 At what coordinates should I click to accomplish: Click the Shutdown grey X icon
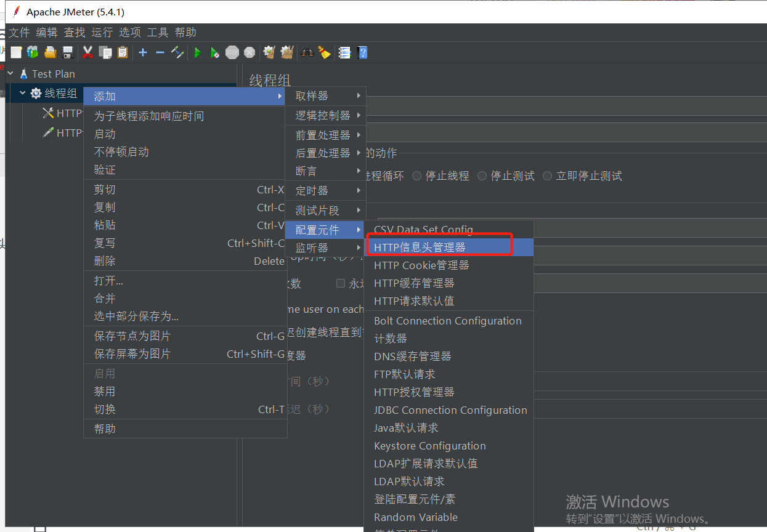[x=250, y=53]
